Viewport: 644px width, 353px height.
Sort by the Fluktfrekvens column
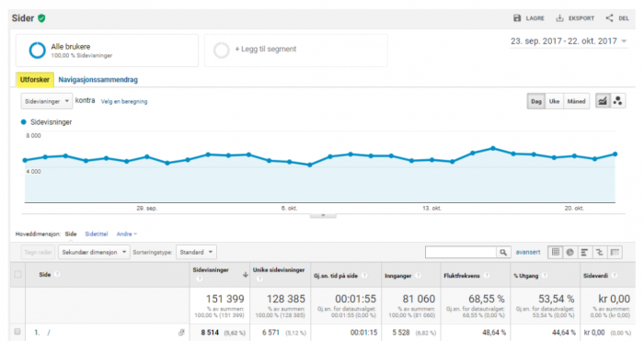[462, 276]
